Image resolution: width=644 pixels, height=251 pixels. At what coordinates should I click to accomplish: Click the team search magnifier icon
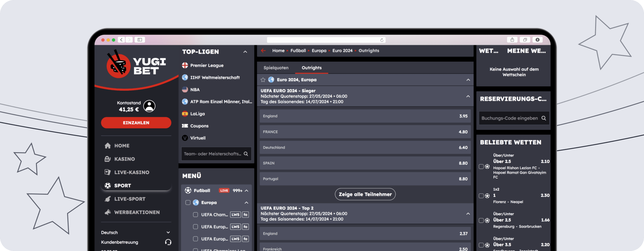tap(246, 154)
